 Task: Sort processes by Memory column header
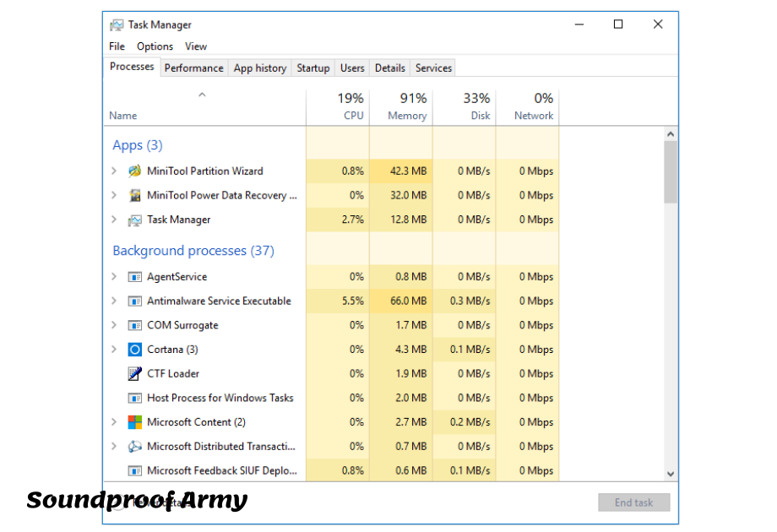(x=401, y=107)
